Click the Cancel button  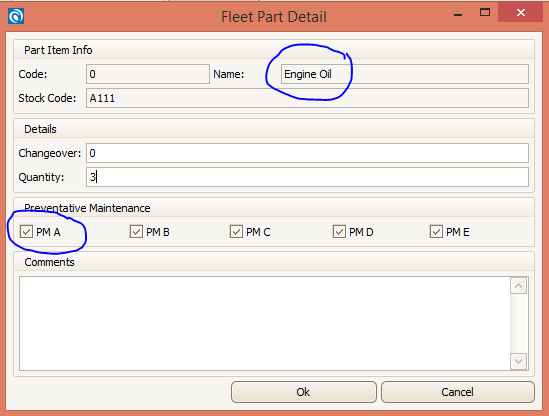458,392
